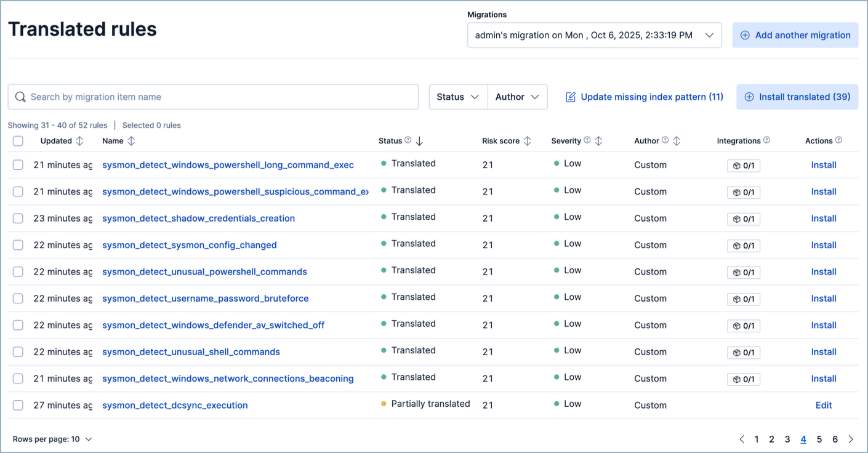Check the sysmon_detect_dcsync_execution row checkbox
The image size is (868, 453).
18,405
